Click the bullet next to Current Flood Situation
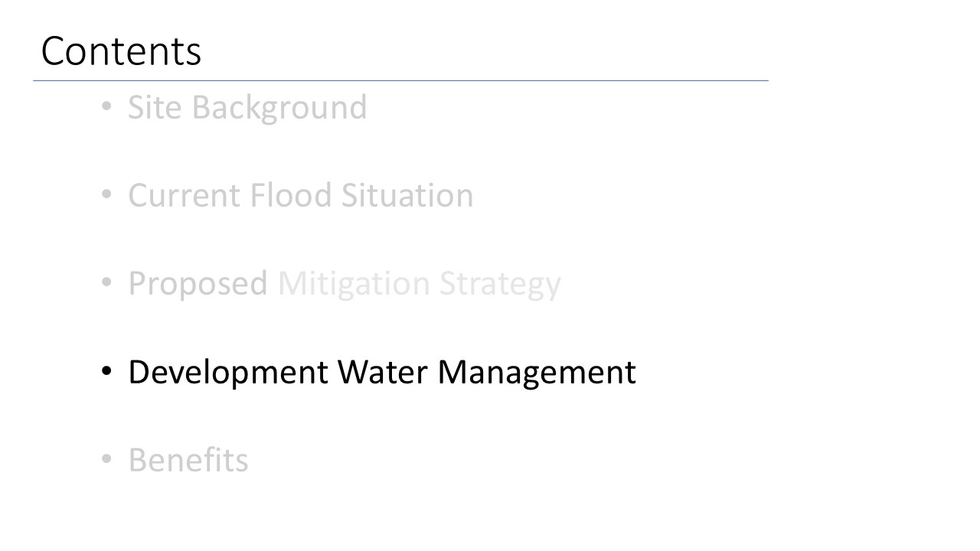 pyautogui.click(x=108, y=196)
